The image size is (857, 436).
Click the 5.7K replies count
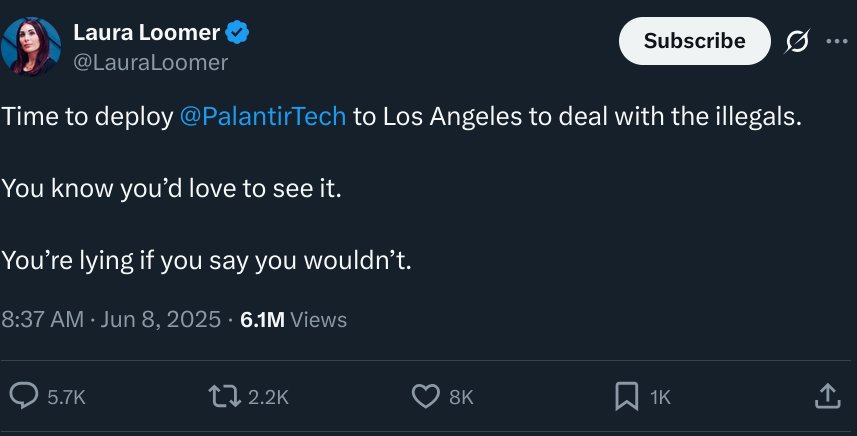pyautogui.click(x=66, y=397)
